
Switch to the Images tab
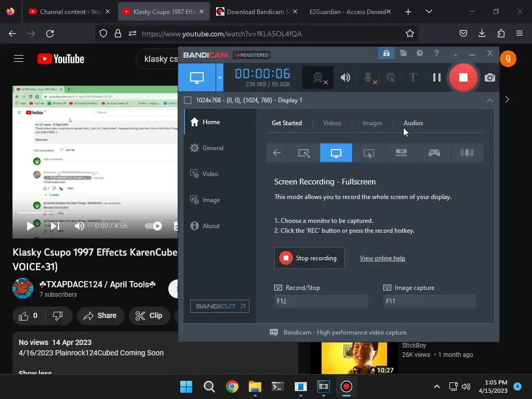(x=372, y=123)
